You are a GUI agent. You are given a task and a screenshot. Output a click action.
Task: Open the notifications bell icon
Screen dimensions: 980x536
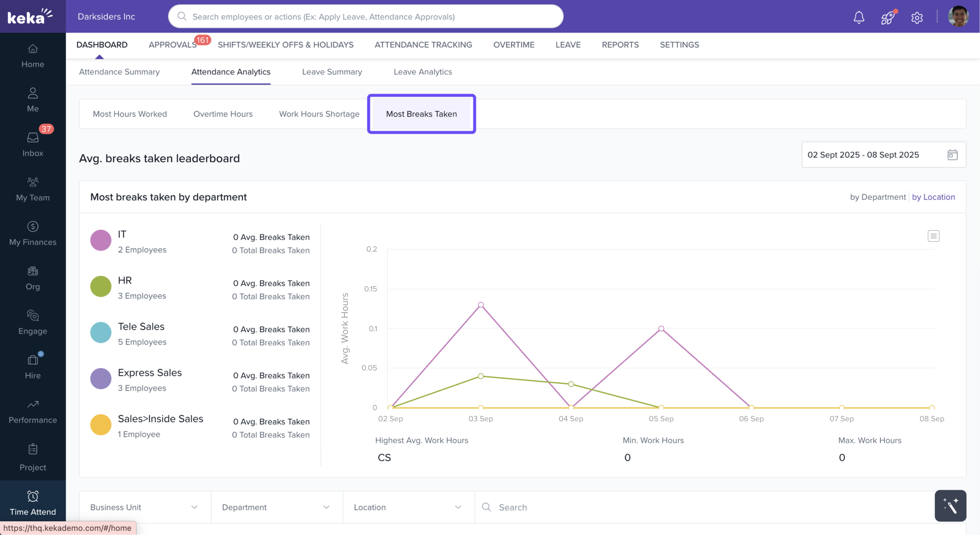tap(858, 17)
